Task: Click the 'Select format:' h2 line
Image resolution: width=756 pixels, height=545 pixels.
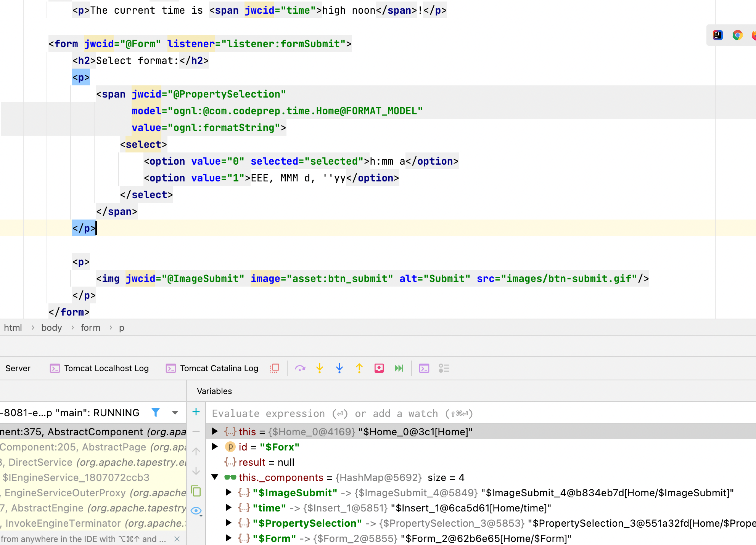Action: [141, 61]
